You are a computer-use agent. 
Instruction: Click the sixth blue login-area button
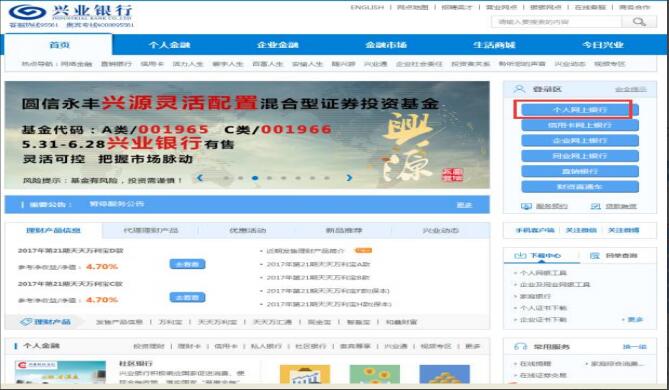[580, 186]
